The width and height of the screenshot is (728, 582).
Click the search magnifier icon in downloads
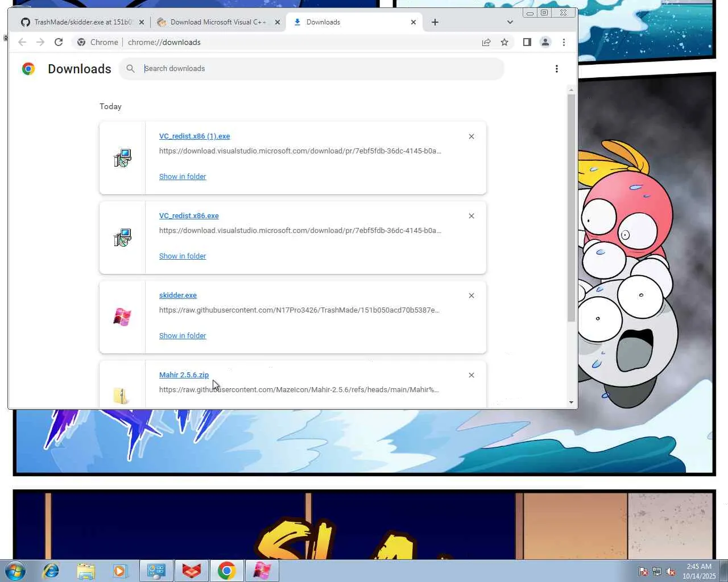click(131, 69)
